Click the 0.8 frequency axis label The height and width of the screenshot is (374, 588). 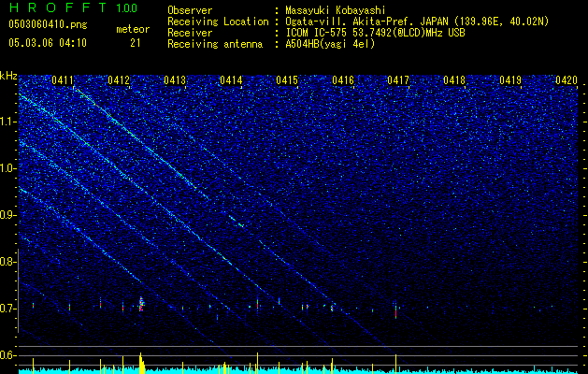[x=8, y=262]
